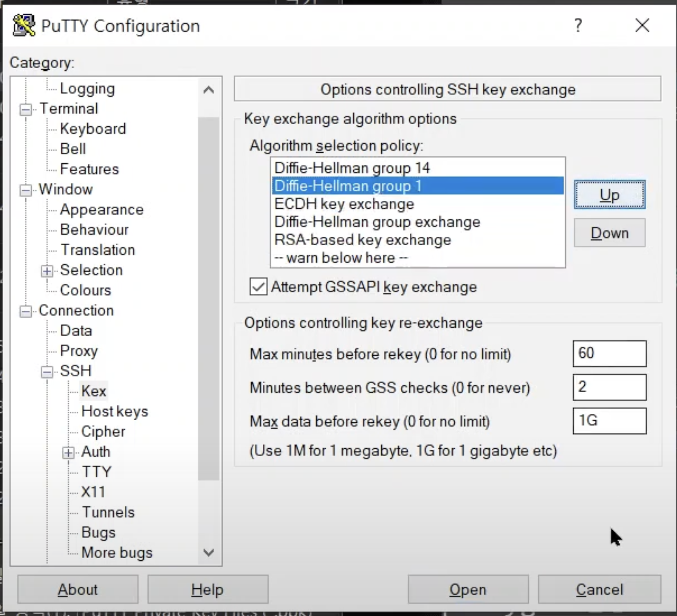The width and height of the screenshot is (677, 616).
Task: Open the Data category
Action: click(76, 331)
